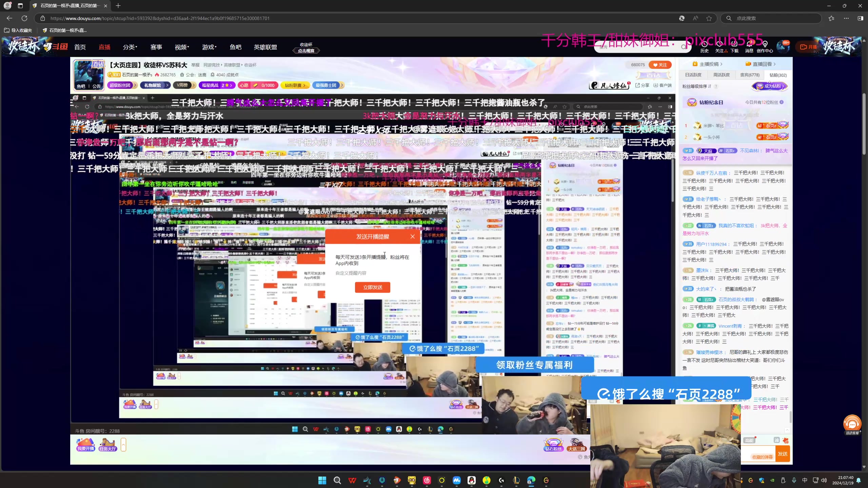Click the magnifier icon in Douyu search box
This screenshot has width=868, height=488.
pyautogui.click(x=684, y=47)
